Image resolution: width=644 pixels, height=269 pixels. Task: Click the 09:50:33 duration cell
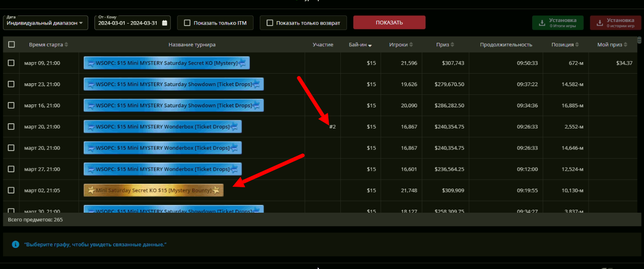click(x=527, y=63)
